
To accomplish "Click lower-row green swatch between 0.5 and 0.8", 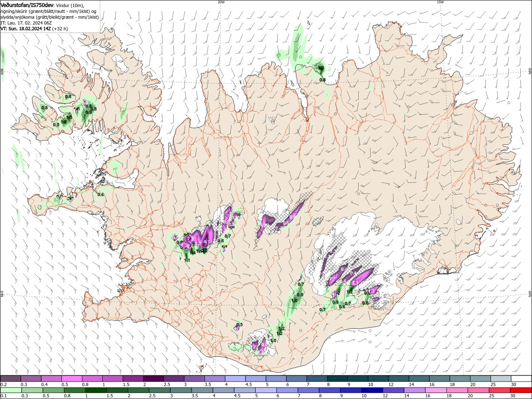I will pyautogui.click(x=54, y=390).
